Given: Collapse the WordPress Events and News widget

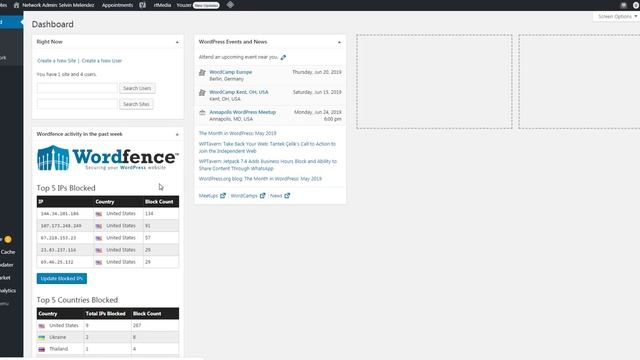Looking at the screenshot, I should click(x=339, y=42).
